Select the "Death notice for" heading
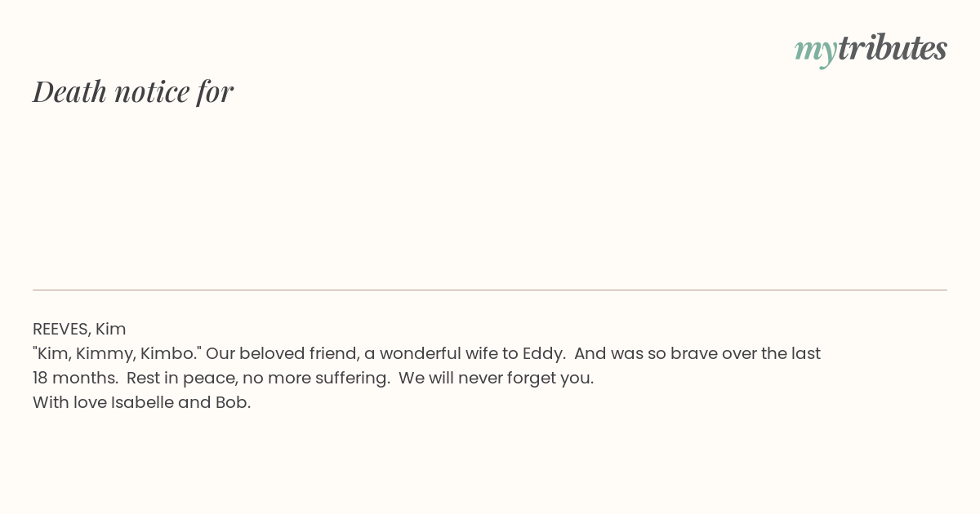 (x=133, y=91)
